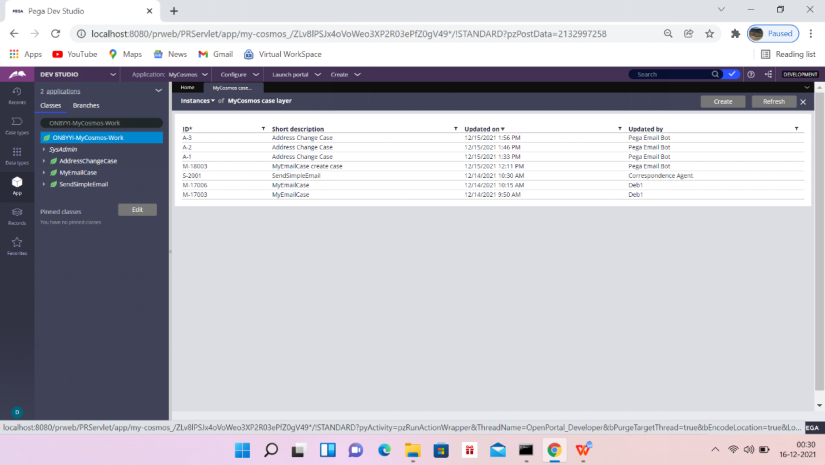825x465 pixels.
Task: Open the Windows Start menu
Action: click(243, 450)
